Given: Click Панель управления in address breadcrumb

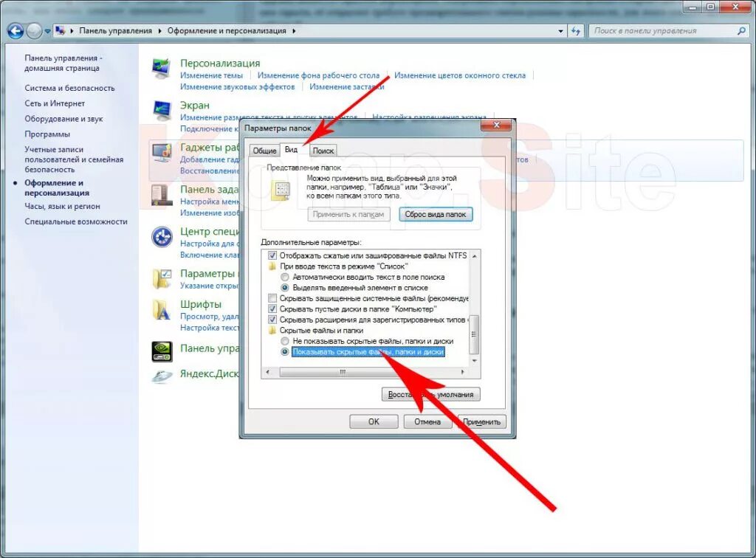Looking at the screenshot, I should coord(115,31).
